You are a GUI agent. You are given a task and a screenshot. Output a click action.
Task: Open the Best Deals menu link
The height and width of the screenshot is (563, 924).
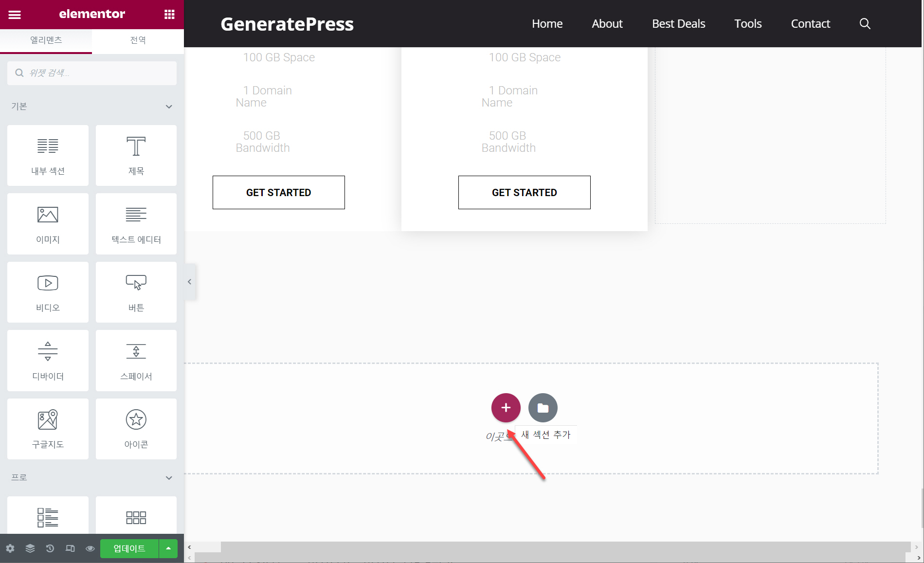pos(679,24)
